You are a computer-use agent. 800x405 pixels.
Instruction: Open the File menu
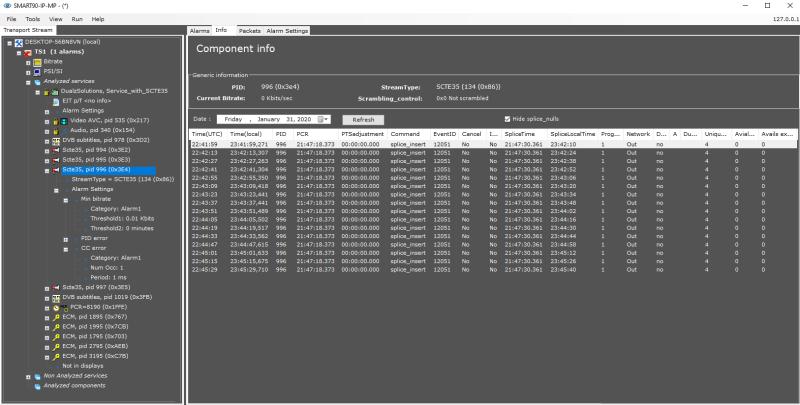click(x=11, y=19)
